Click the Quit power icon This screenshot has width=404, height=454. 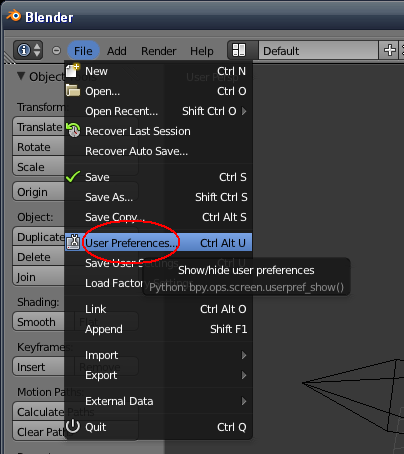pyautogui.click(x=73, y=426)
